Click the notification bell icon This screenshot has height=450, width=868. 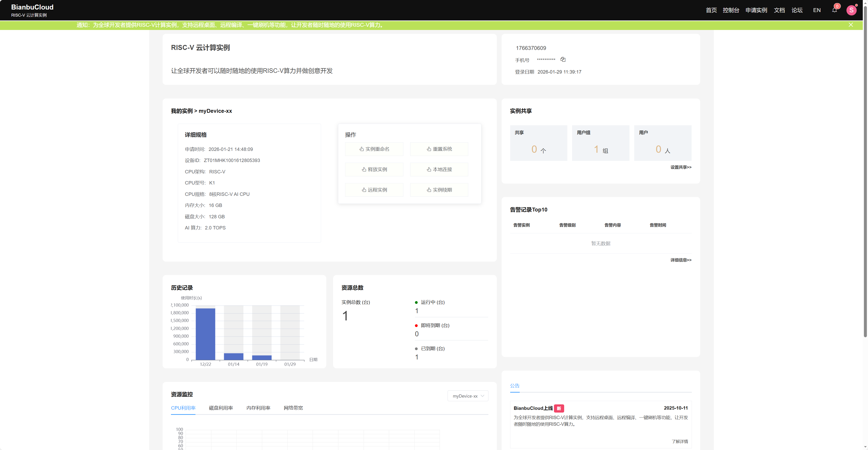[x=834, y=10]
